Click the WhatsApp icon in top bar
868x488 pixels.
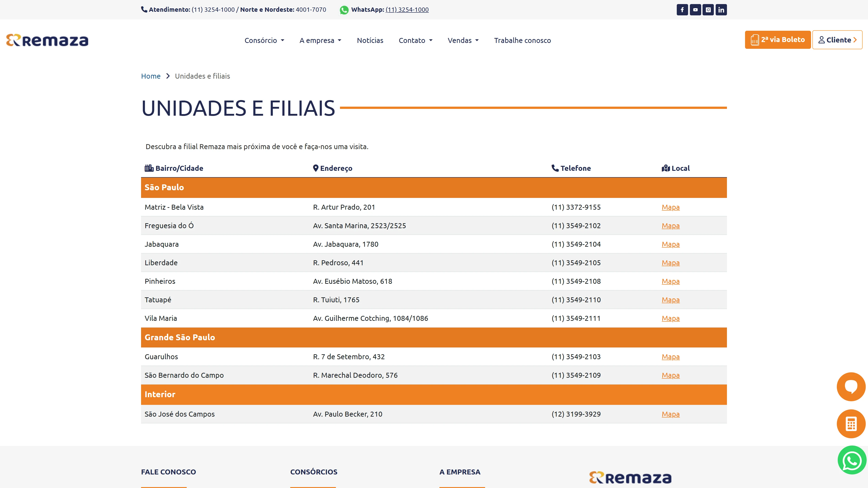coord(344,10)
